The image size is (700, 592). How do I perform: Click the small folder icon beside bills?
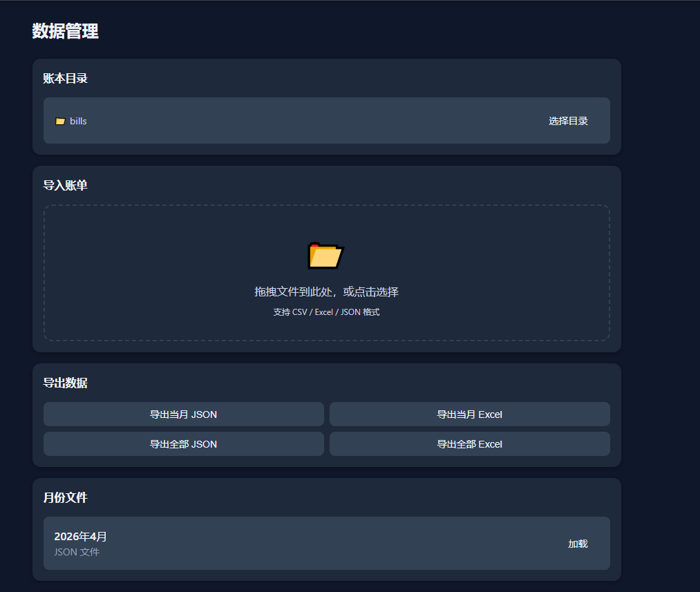pyautogui.click(x=60, y=122)
